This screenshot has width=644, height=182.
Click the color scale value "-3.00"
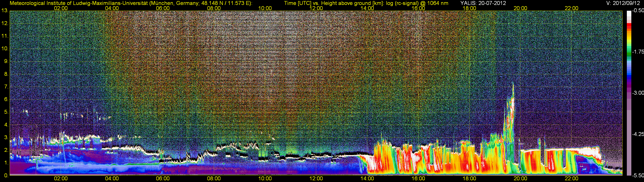pos(638,93)
